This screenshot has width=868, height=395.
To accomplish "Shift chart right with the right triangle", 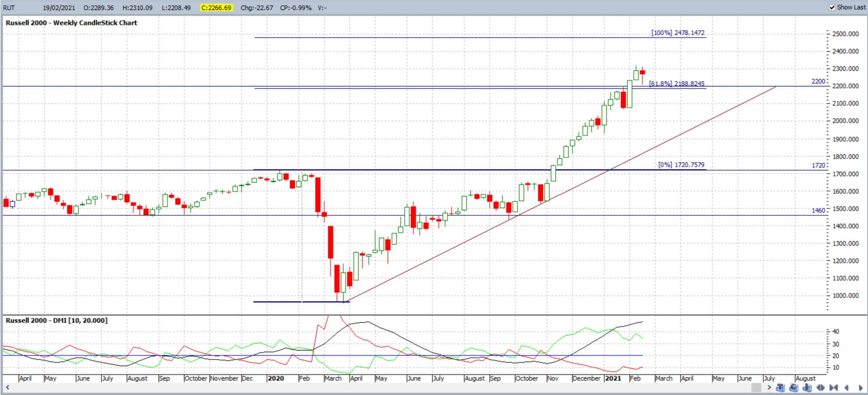I will click(x=861, y=388).
